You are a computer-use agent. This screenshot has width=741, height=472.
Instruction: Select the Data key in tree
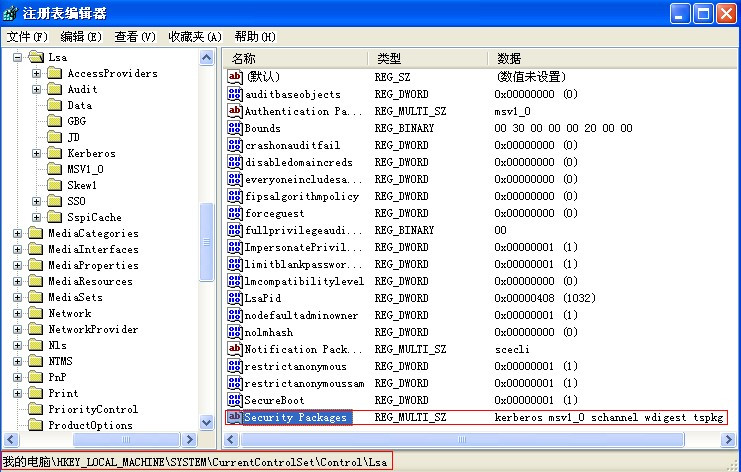[x=79, y=105]
